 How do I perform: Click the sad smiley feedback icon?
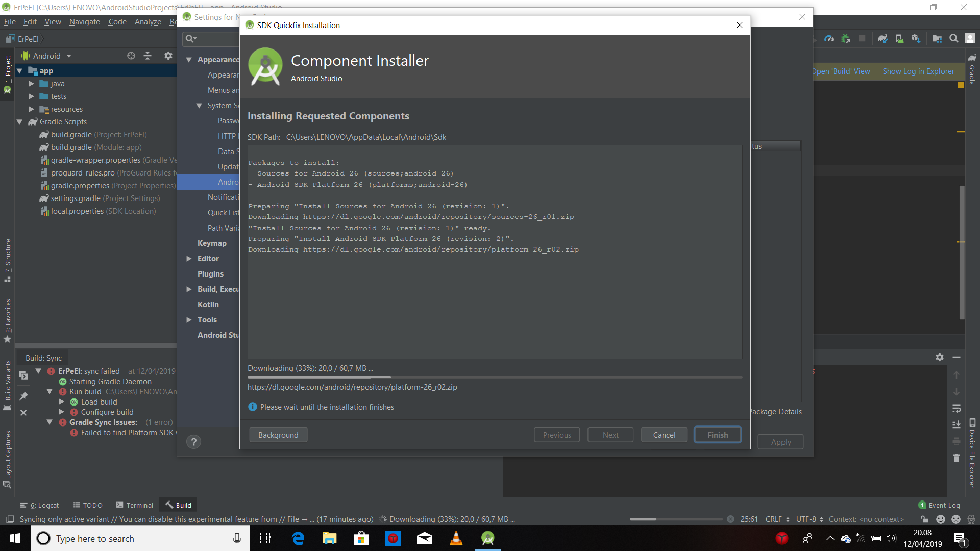(956, 519)
